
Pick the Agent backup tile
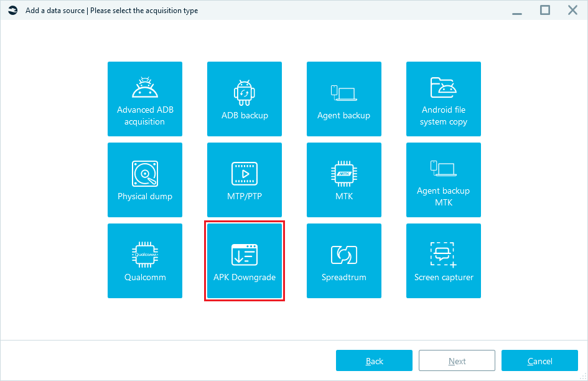344,99
